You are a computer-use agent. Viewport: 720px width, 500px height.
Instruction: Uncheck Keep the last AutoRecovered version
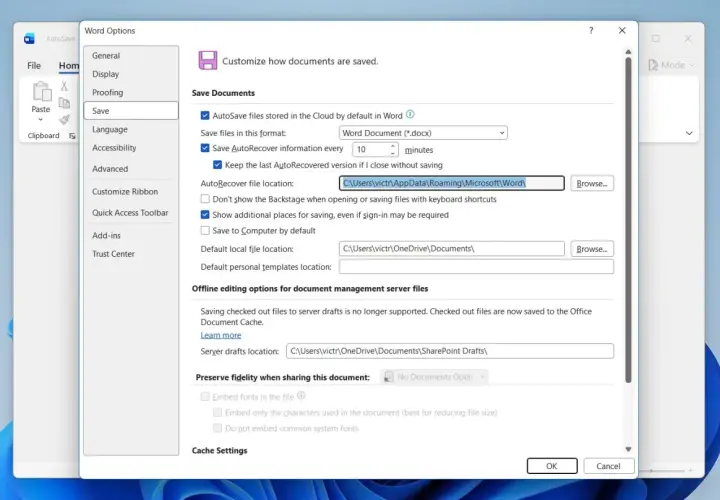coord(217,164)
